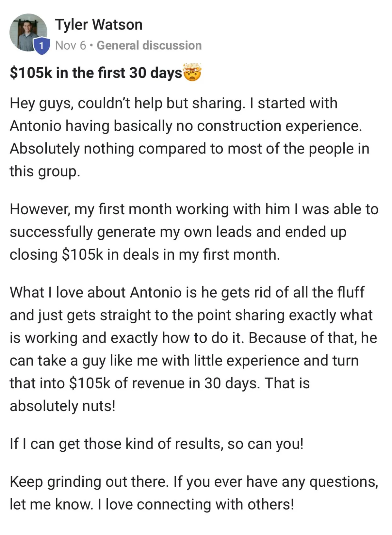The width and height of the screenshot is (392, 535).
Task: Click the exploding head emoji in title
Action: coord(192,73)
